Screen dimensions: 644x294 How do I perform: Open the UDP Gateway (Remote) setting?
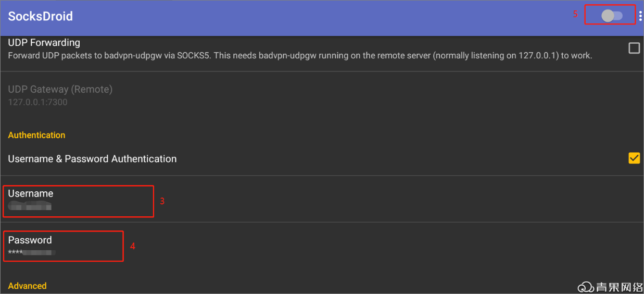click(x=60, y=89)
